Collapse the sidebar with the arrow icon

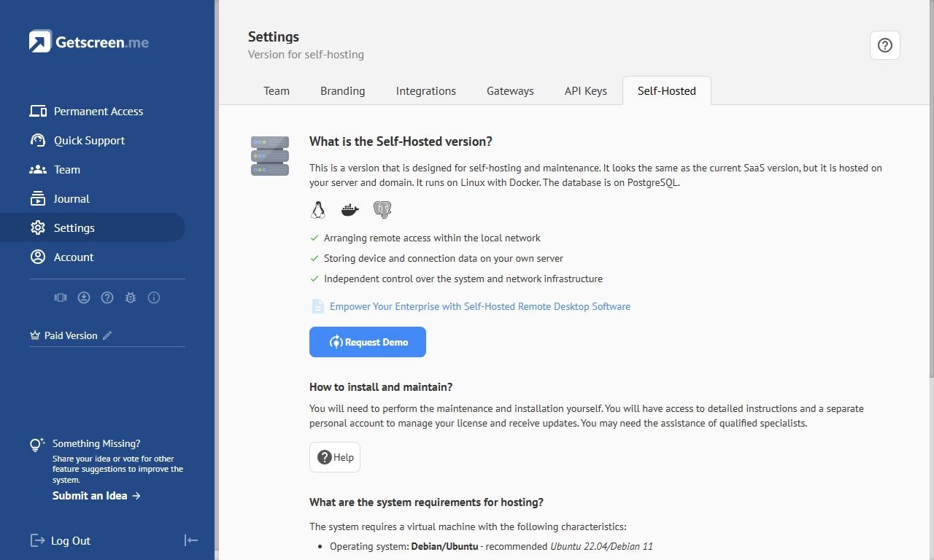191,540
